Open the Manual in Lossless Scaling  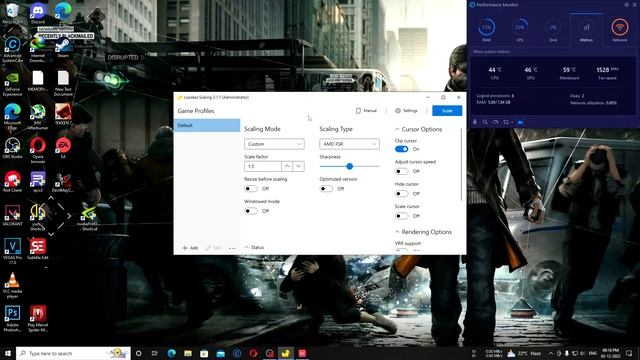click(x=366, y=111)
